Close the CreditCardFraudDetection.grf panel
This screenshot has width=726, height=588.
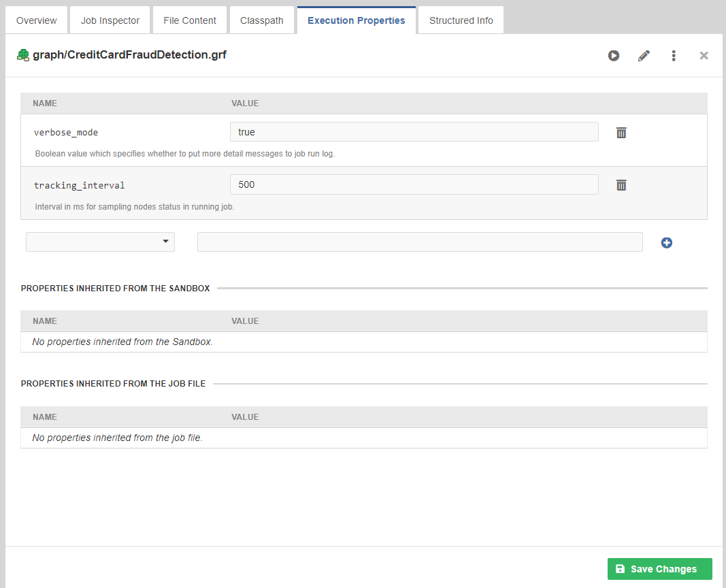[704, 56]
